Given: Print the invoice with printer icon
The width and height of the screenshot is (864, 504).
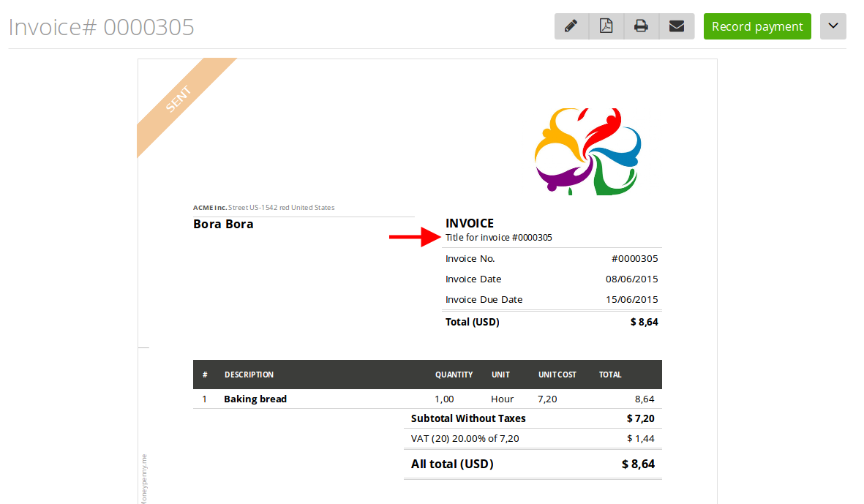Looking at the screenshot, I should tap(641, 26).
